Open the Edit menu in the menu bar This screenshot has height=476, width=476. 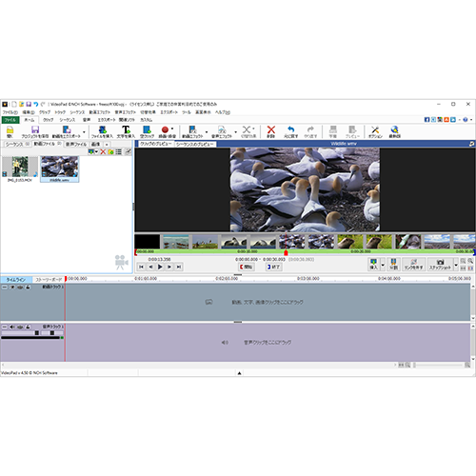click(29, 112)
